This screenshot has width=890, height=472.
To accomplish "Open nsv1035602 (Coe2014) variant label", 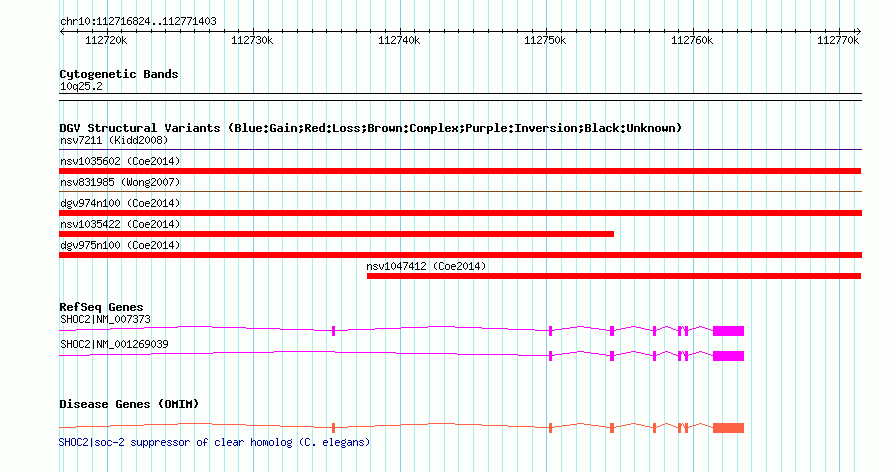I will pos(120,161).
